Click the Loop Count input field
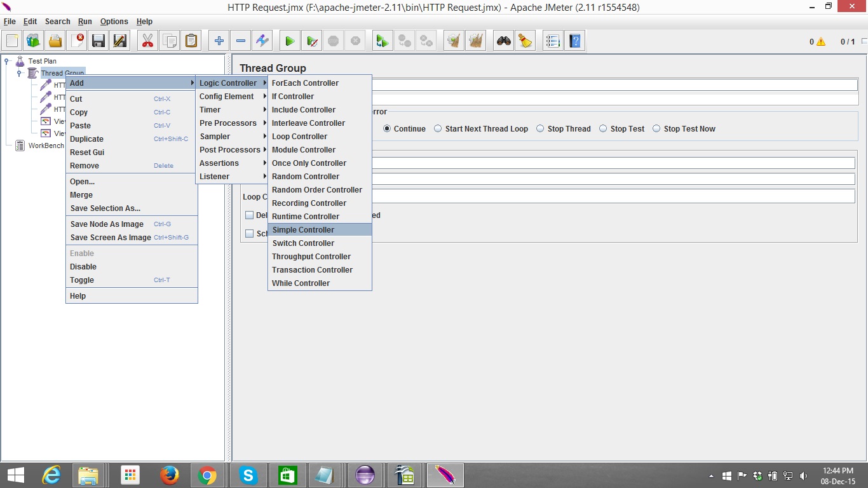868x488 pixels. coord(614,196)
